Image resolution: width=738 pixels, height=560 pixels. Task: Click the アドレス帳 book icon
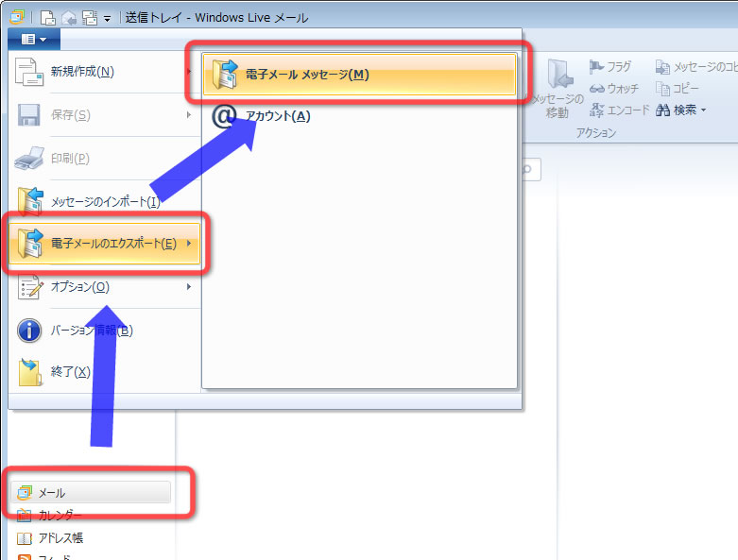pos(24,538)
